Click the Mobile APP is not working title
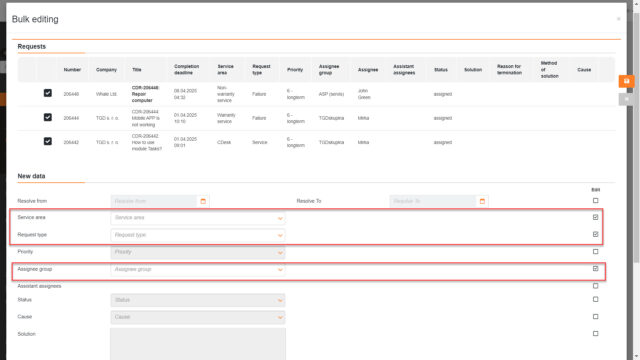 [x=146, y=118]
